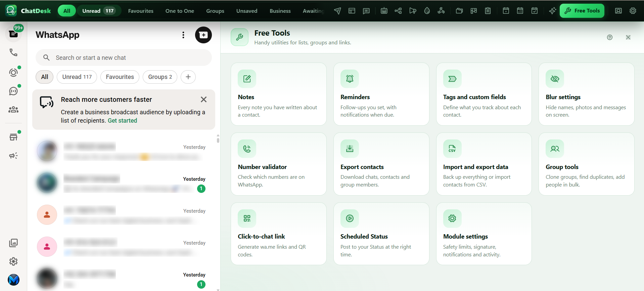644x291 pixels.
Task: Switch to Business tab
Action: (280, 11)
